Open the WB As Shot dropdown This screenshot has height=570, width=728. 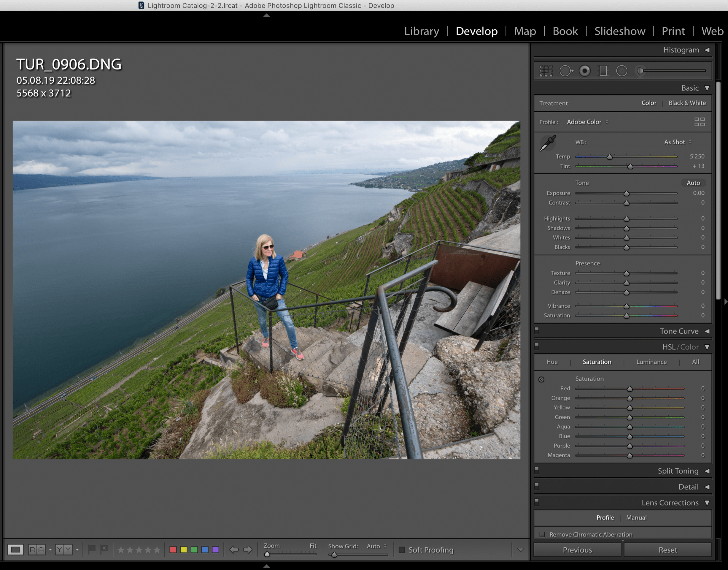click(678, 142)
